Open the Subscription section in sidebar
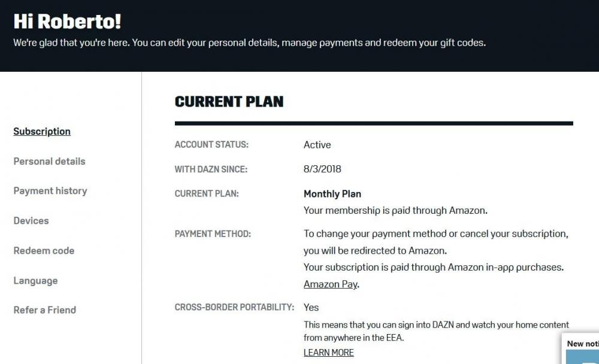This screenshot has width=599, height=364. click(42, 132)
